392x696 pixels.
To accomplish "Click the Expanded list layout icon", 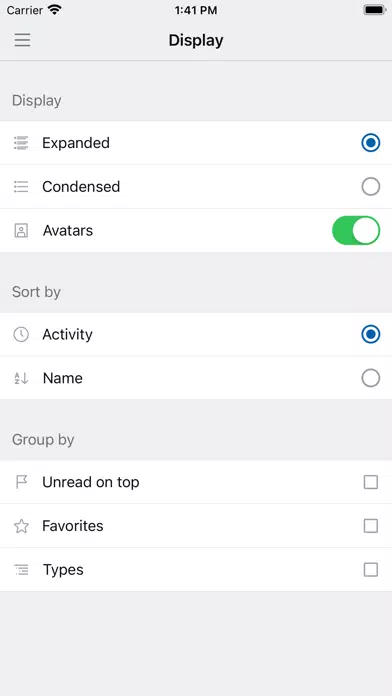I will (21, 143).
